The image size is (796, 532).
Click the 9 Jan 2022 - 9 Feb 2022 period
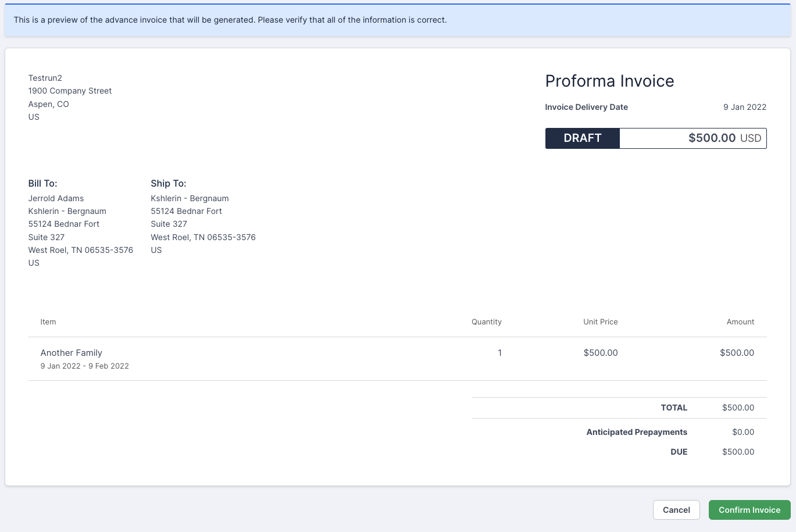[84, 366]
